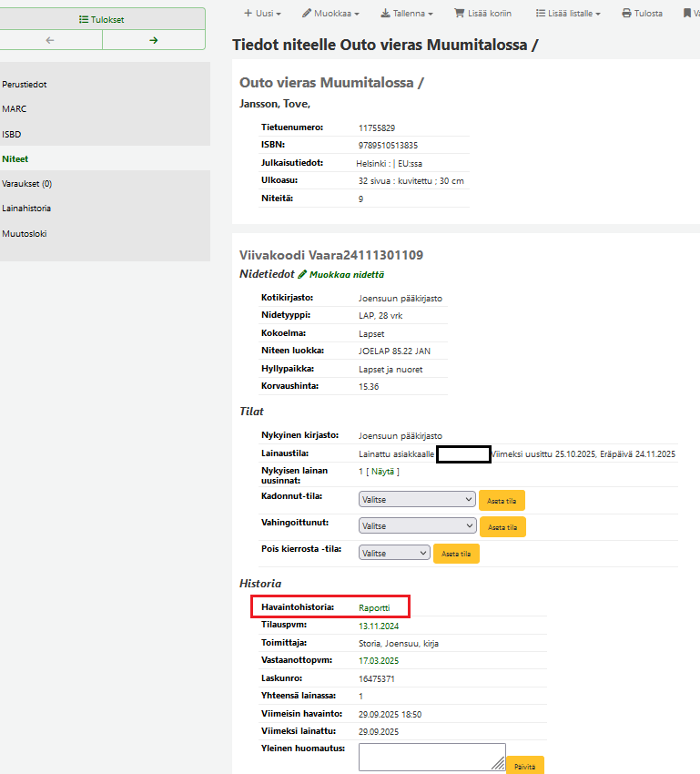700x774 pixels.
Task: Click into the Yleinen huomautus text field
Action: tap(431, 757)
